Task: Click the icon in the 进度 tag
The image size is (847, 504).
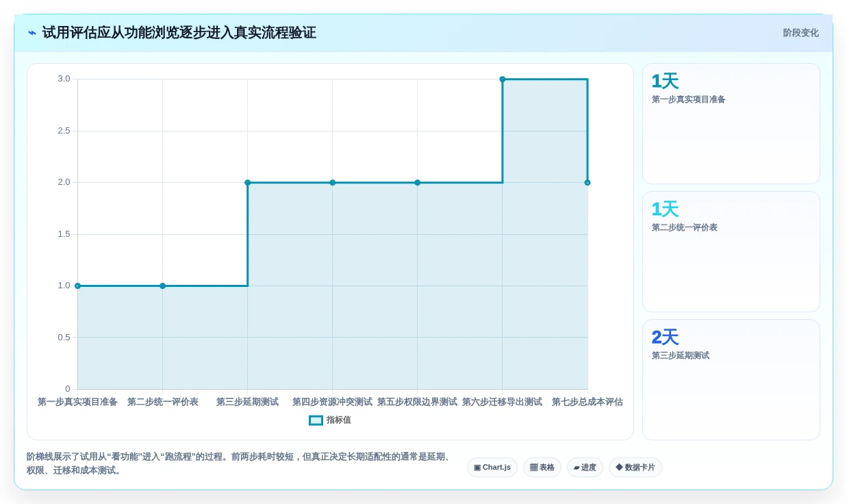Action: [x=577, y=468]
